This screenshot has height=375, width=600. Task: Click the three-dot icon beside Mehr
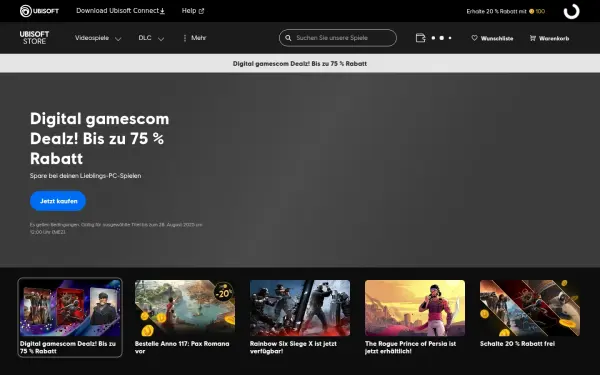pyautogui.click(x=185, y=38)
